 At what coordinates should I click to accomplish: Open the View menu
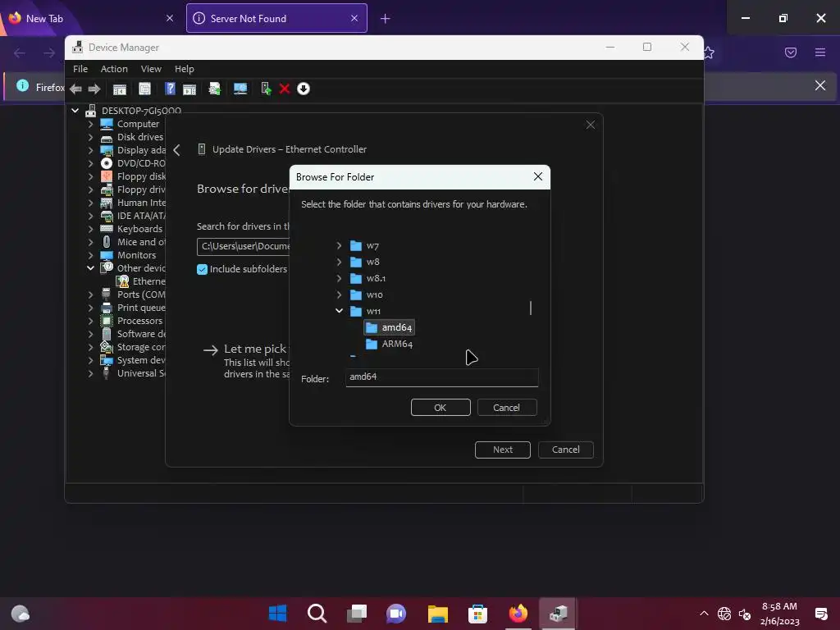tap(151, 69)
